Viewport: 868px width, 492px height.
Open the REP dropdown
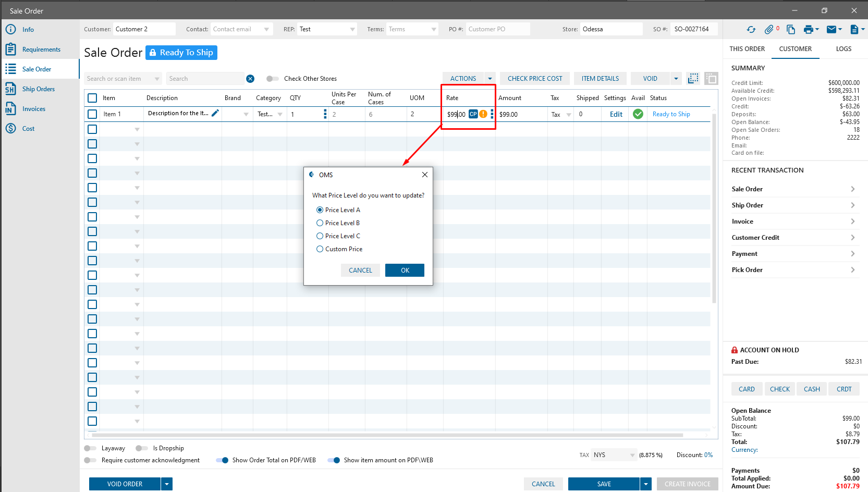[352, 29]
